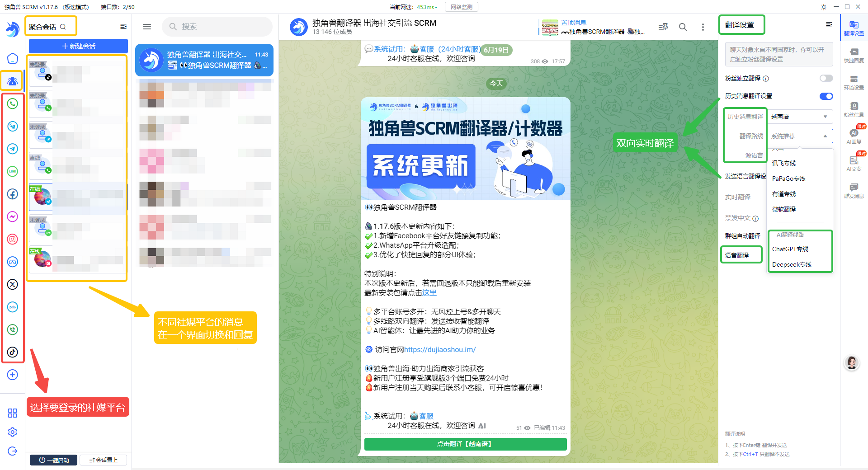Screen dimensions: 868x470
Task: Search within the chat using magnifier icon
Action: 683,27
